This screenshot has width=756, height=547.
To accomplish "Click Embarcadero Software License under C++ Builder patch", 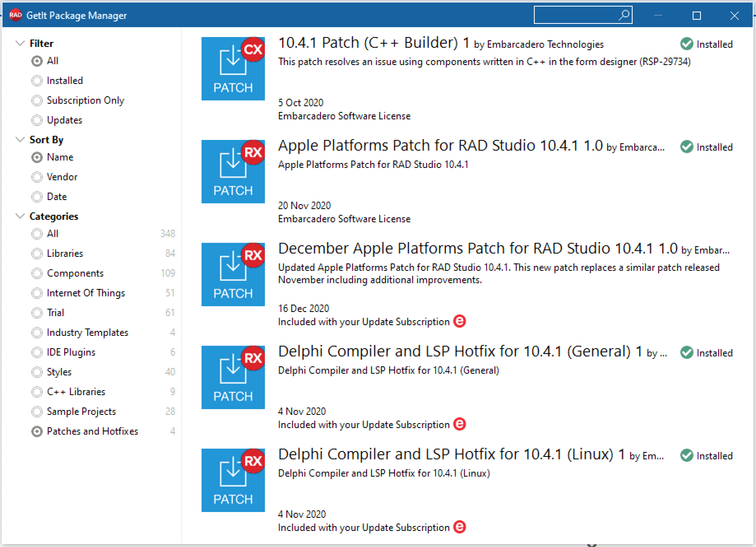I will coord(344,116).
